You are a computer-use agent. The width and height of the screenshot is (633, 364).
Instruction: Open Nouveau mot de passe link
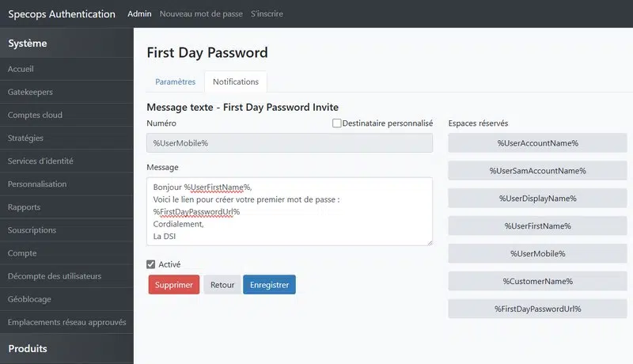(201, 14)
